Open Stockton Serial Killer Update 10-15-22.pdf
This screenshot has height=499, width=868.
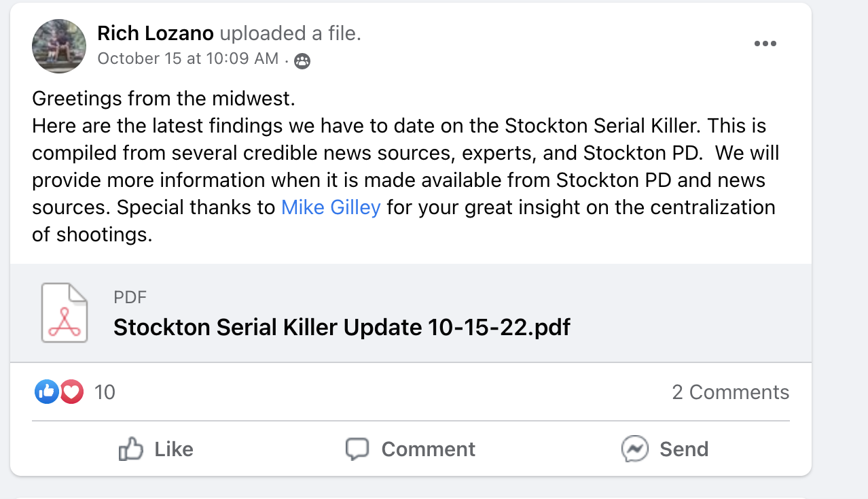click(x=342, y=328)
